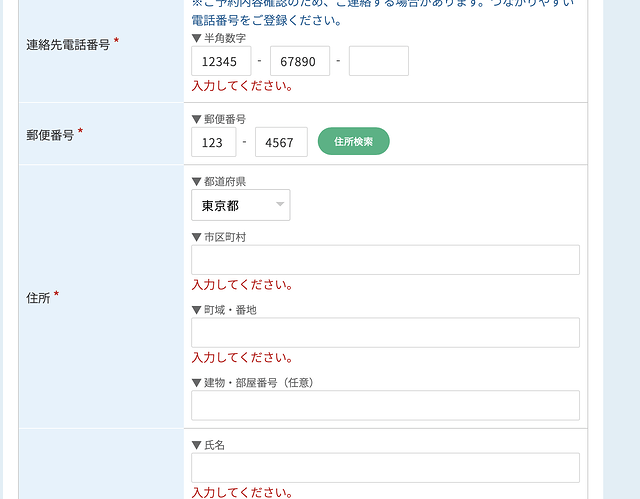Click the first phone field containing 12345
The image size is (640, 499).
pos(221,61)
